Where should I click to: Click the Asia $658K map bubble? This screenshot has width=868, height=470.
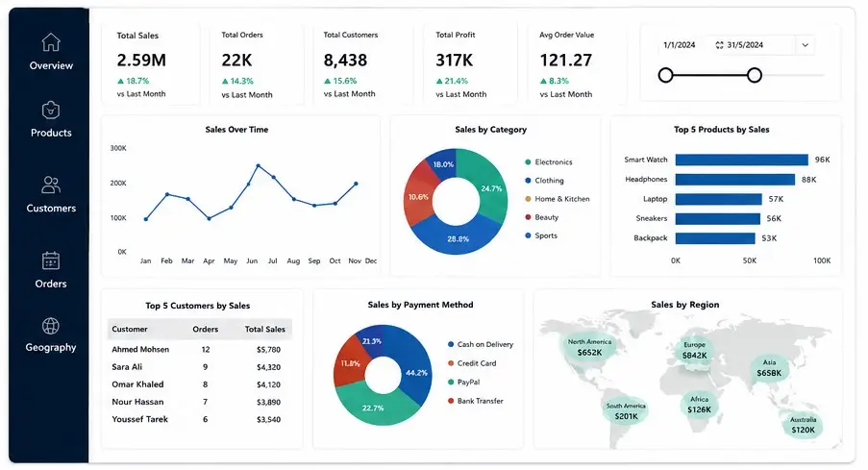pos(769,368)
